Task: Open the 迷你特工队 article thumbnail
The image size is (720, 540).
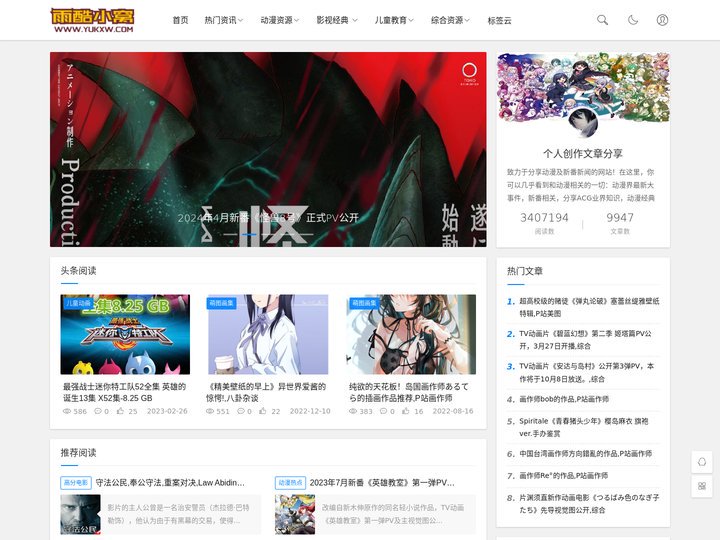Action: point(125,334)
